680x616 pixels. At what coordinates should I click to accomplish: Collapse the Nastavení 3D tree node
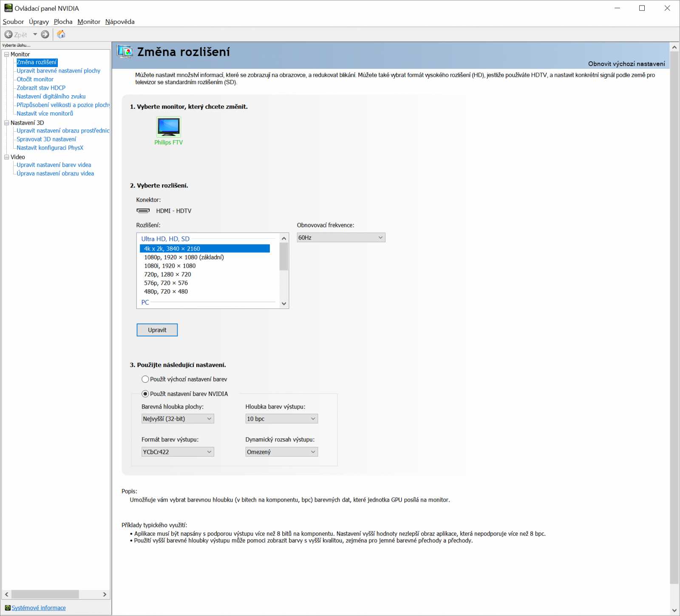(x=6, y=123)
